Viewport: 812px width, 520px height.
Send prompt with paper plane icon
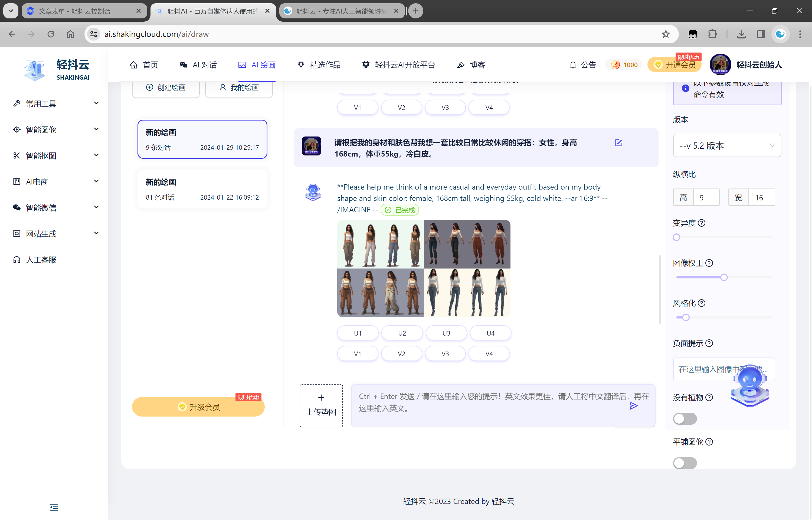point(633,405)
